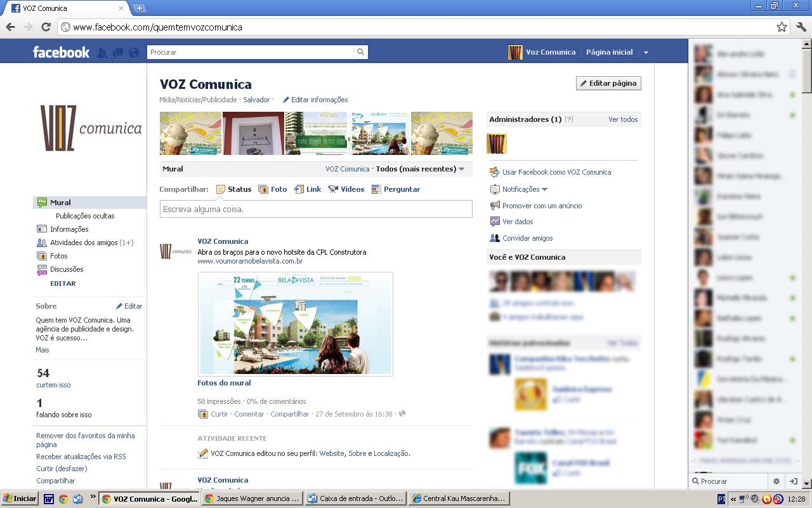Select Status share option

click(x=233, y=189)
